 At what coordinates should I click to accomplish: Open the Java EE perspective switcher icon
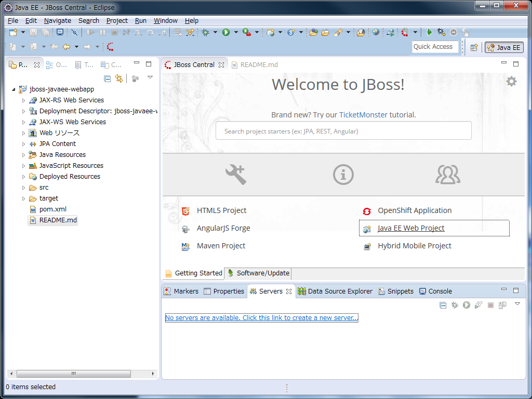pyautogui.click(x=503, y=47)
